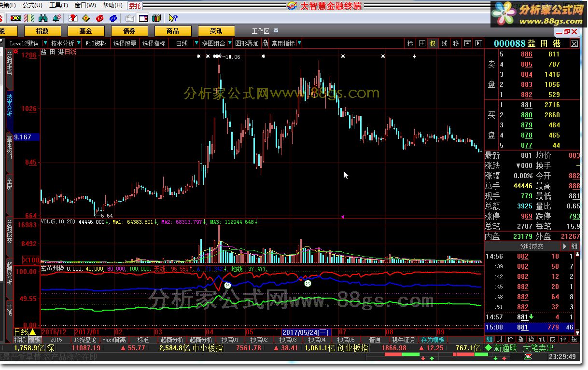Select the 资讯 category button

pos(216,31)
